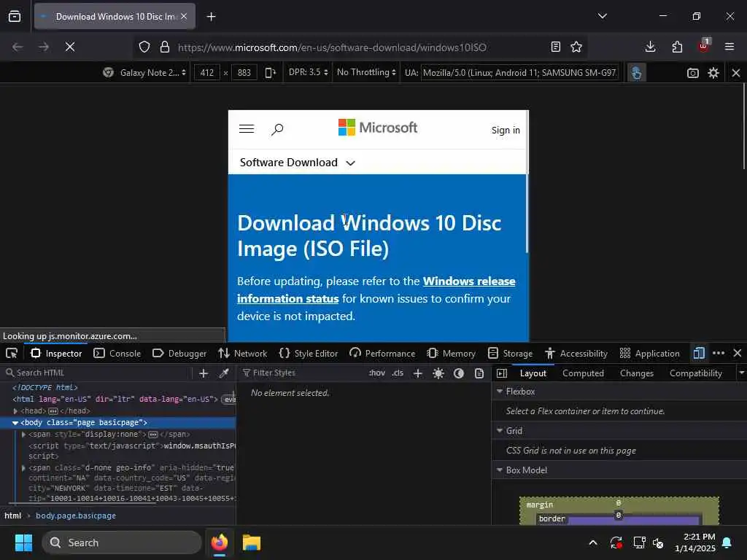Click the Microsoft logo
747x560 pixels.
pos(378,127)
